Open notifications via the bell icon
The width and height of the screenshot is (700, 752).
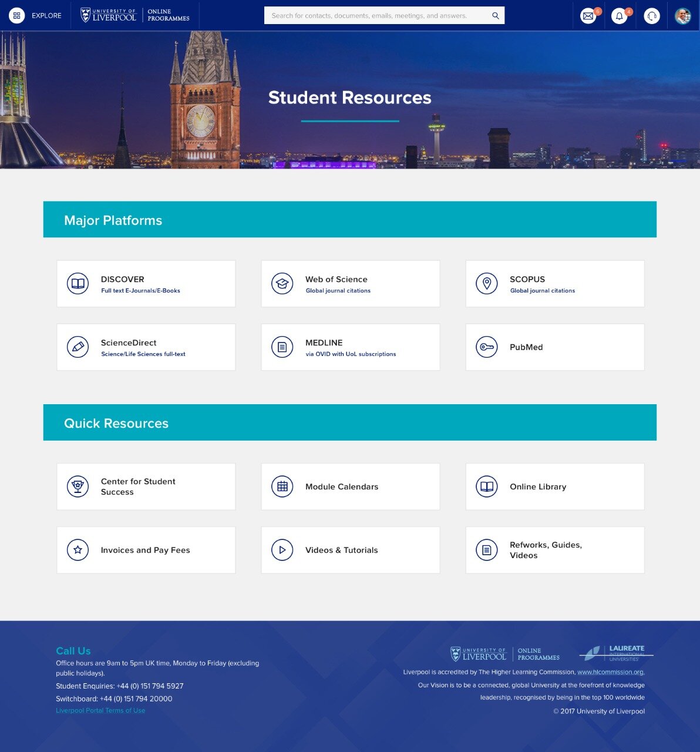[x=620, y=15]
